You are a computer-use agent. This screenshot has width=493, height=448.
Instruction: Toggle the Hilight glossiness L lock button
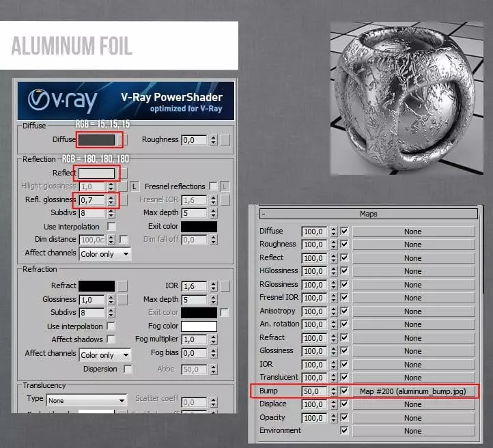click(x=135, y=186)
